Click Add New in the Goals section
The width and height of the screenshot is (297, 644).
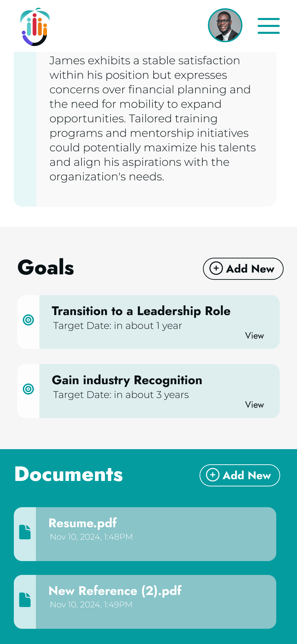click(x=243, y=269)
